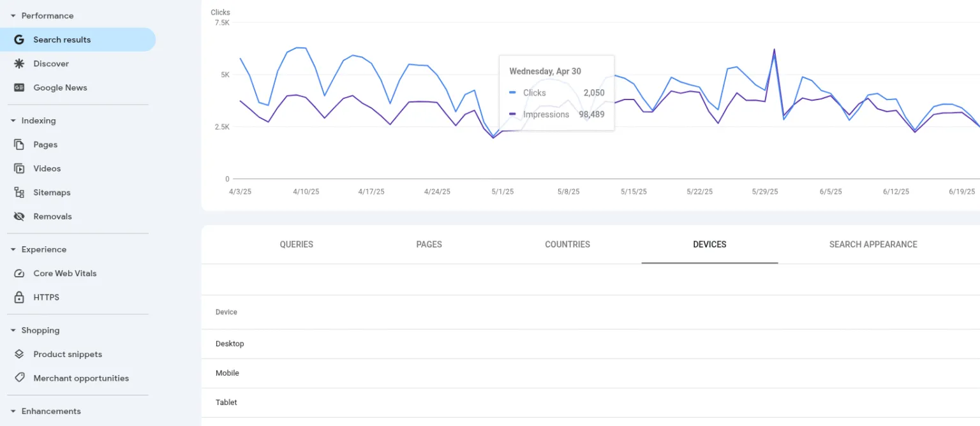Collapse the Indexing section arrow

click(13, 121)
